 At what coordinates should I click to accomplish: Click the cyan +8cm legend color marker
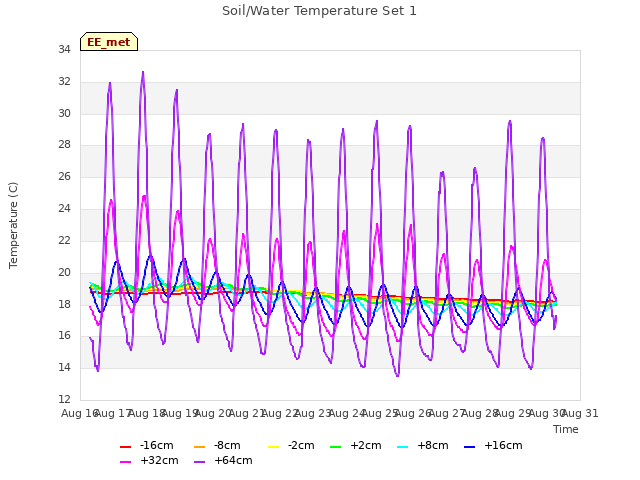pos(402,447)
